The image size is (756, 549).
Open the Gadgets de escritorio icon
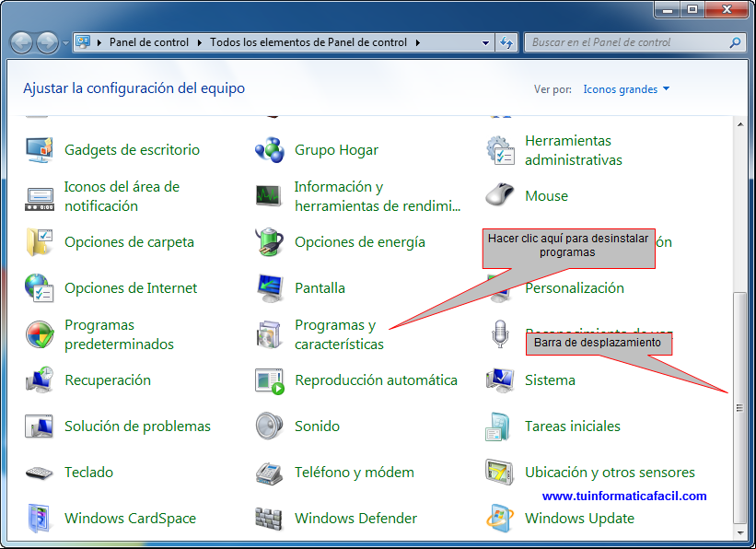click(x=39, y=150)
